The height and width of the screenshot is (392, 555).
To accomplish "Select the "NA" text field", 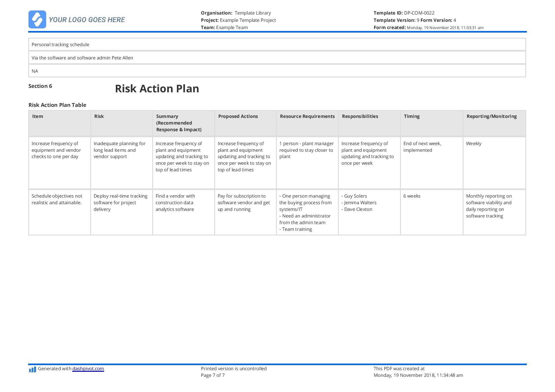I will 277,71.
